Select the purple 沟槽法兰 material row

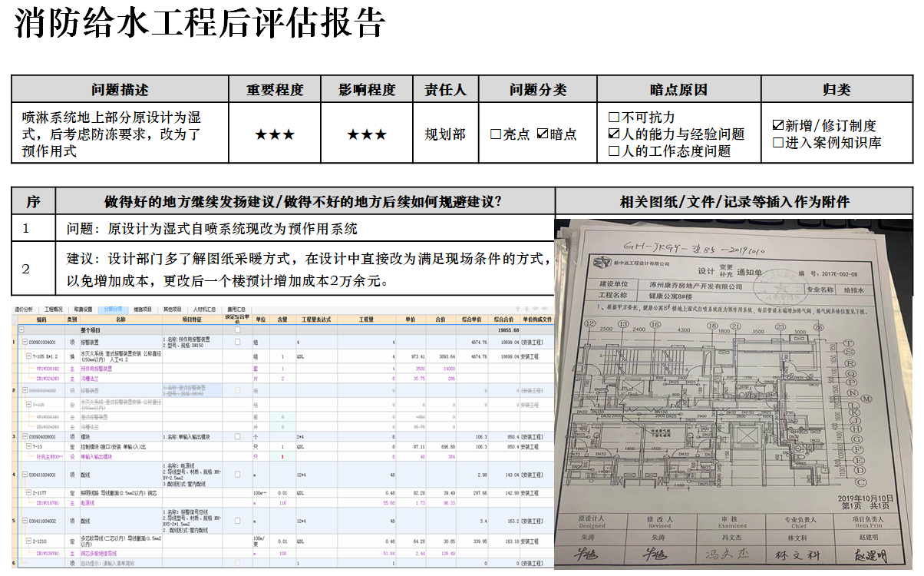coord(284,379)
